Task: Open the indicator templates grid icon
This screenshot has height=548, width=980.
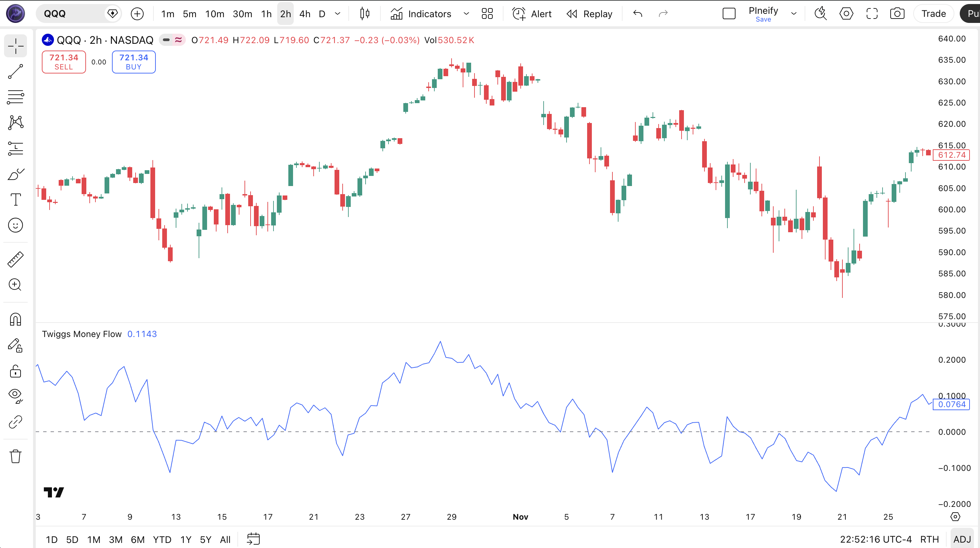Action: click(487, 14)
